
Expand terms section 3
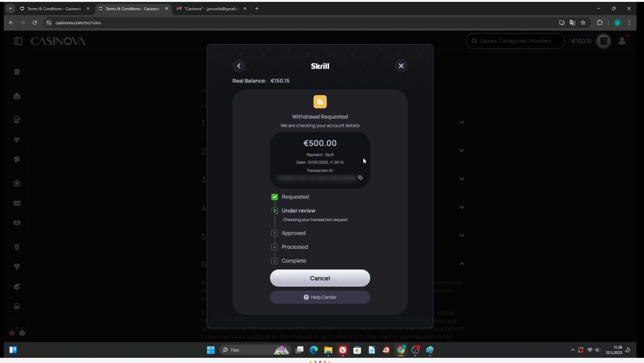462,179
